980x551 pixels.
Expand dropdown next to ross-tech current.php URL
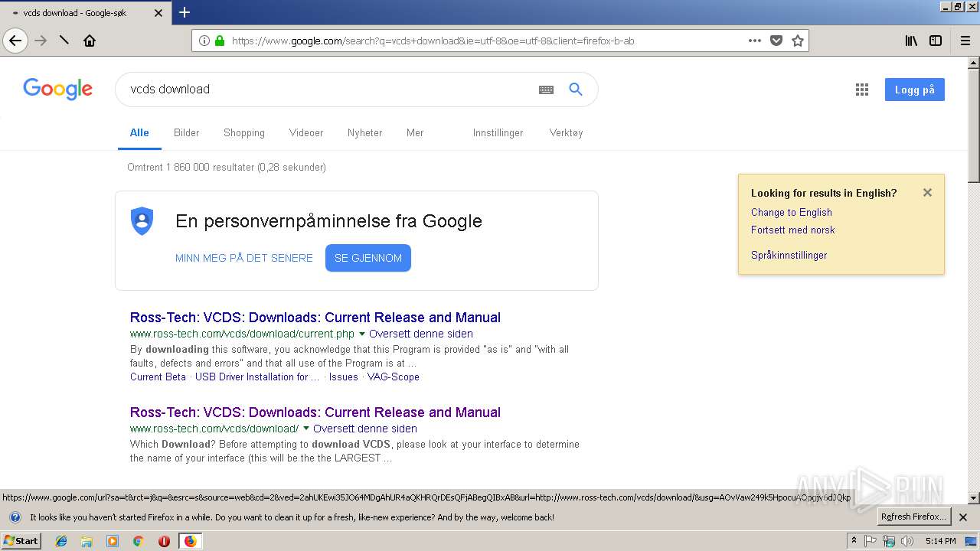point(362,334)
